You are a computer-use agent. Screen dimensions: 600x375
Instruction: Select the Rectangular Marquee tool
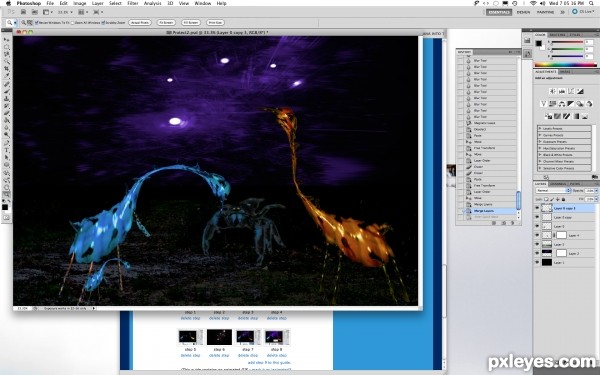coord(7,47)
